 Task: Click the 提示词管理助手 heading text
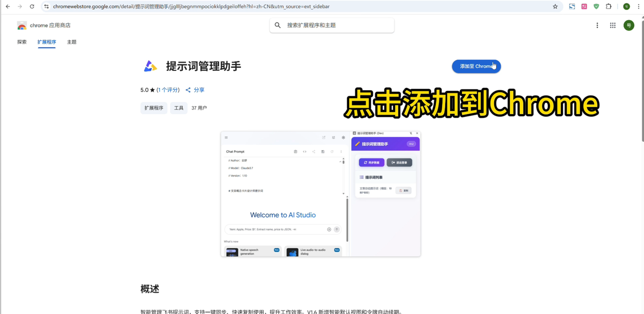click(204, 66)
